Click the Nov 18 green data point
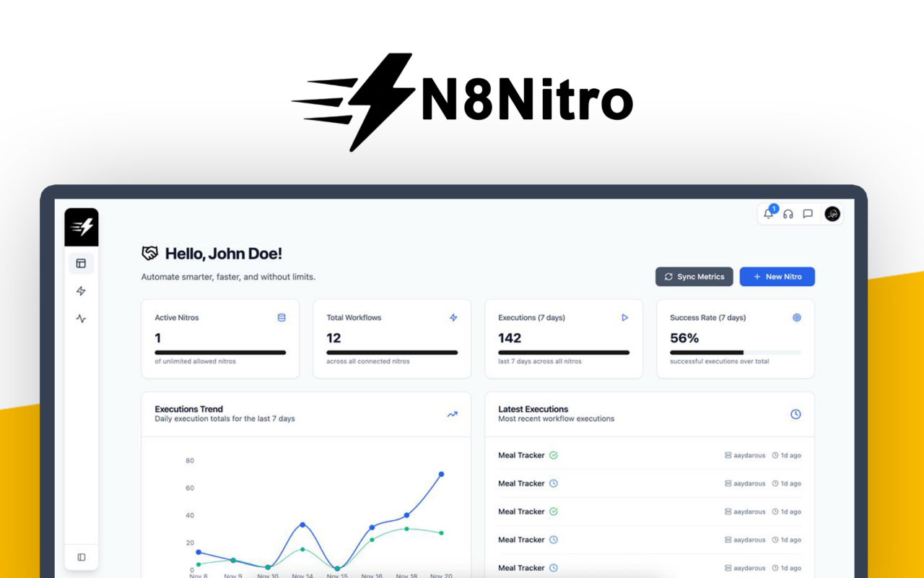Image resolution: width=924 pixels, height=578 pixels. (406, 529)
